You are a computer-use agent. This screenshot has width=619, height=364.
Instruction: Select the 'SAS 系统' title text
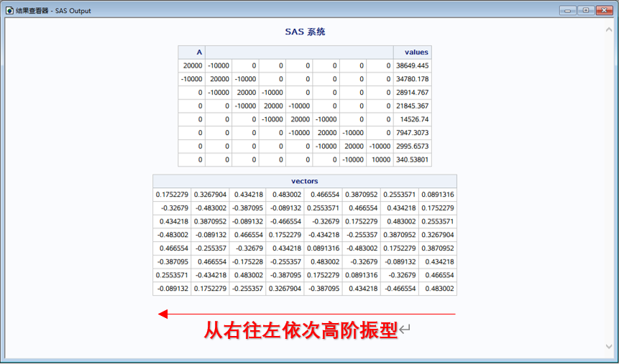(x=305, y=32)
